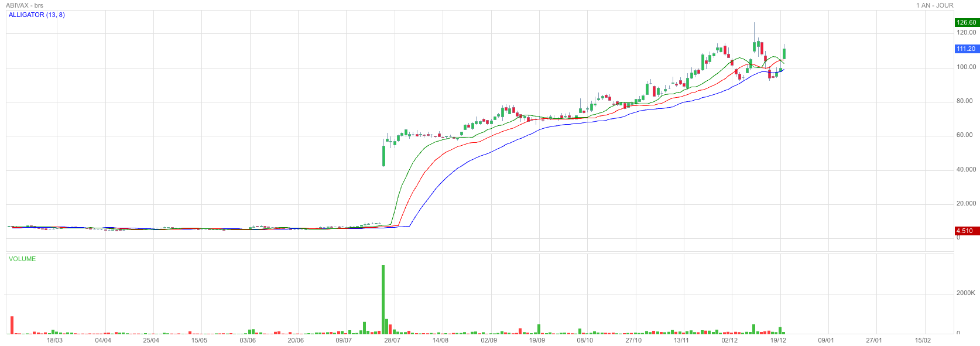The height and width of the screenshot is (346, 980).
Task: Click the 09/07 date label
Action: click(x=344, y=340)
